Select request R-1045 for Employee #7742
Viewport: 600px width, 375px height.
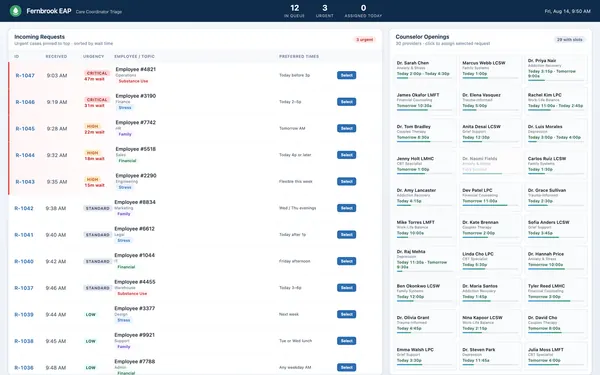click(346, 129)
